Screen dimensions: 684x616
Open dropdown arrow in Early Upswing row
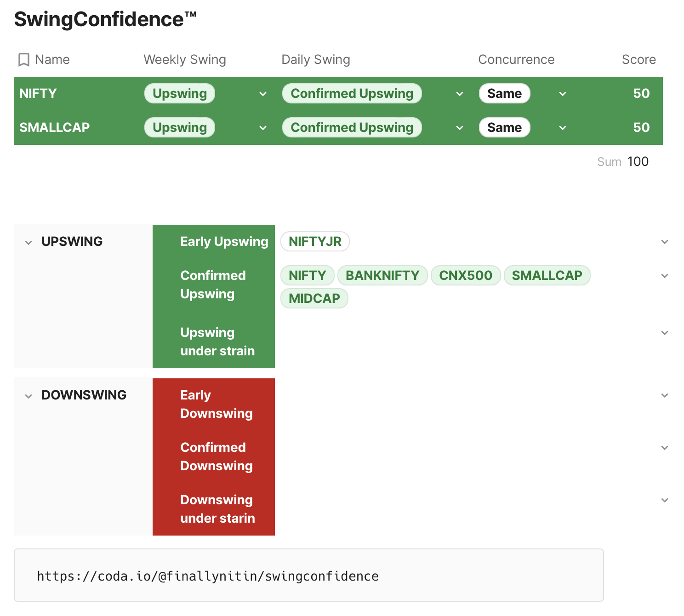pos(665,242)
